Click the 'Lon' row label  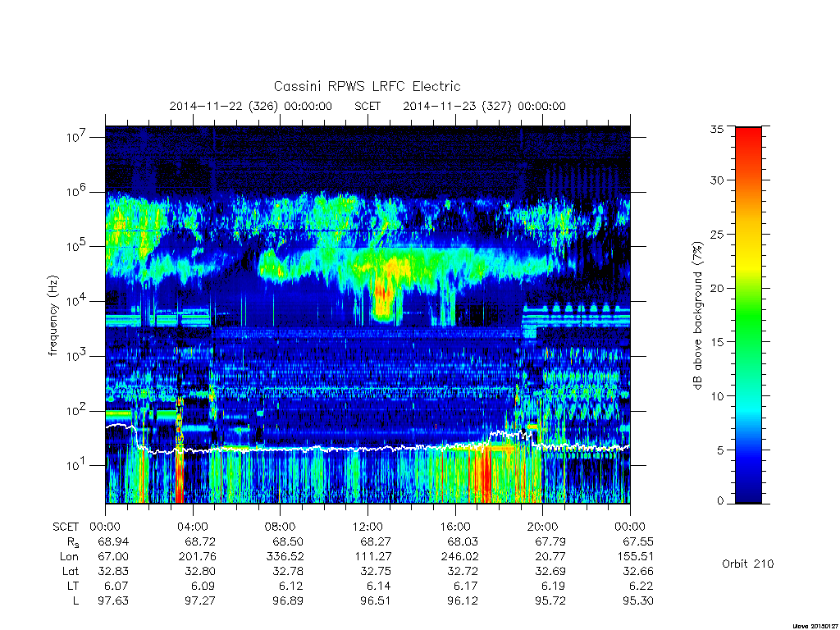point(69,557)
